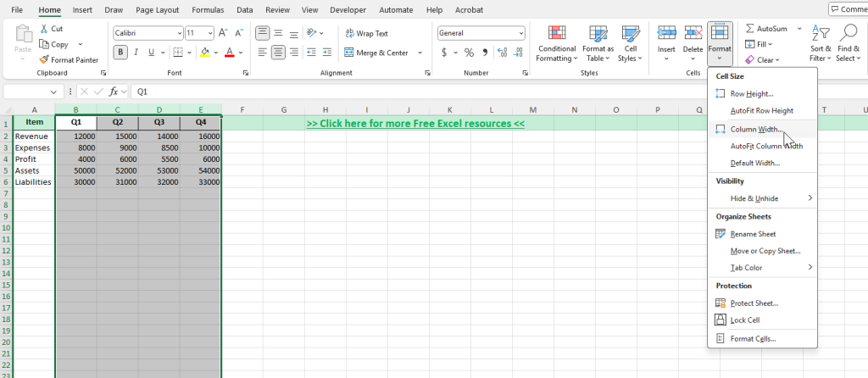Open Cell Styles gallery

pyautogui.click(x=630, y=44)
